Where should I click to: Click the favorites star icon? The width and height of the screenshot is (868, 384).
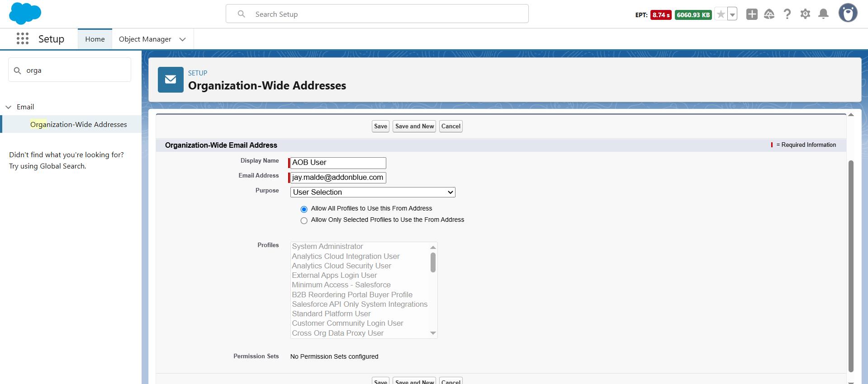[x=721, y=14]
